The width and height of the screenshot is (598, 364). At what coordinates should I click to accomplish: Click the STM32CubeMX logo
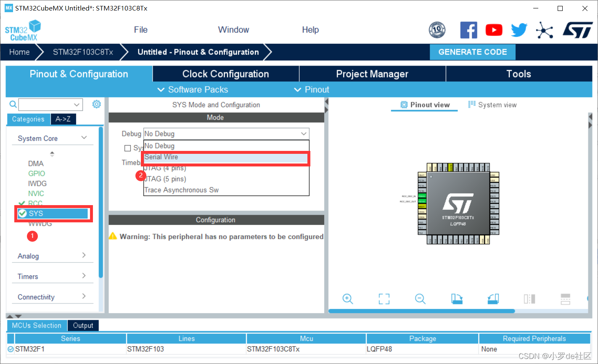(23, 30)
